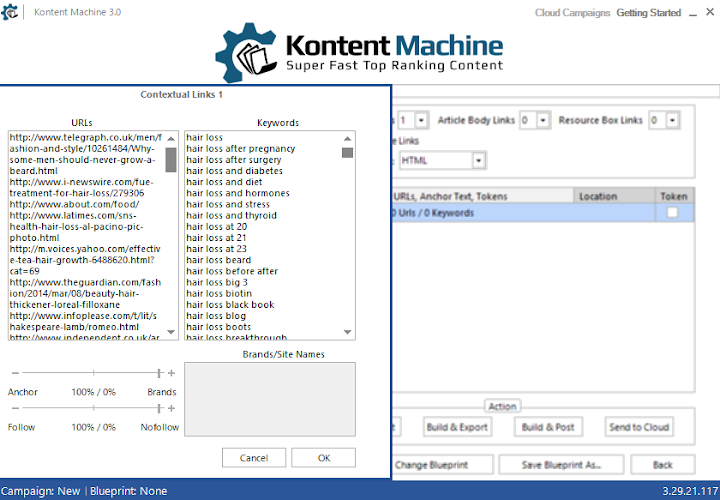Image resolution: width=720 pixels, height=500 pixels.
Task: Click Save Blueprint As button
Action: coord(561,465)
